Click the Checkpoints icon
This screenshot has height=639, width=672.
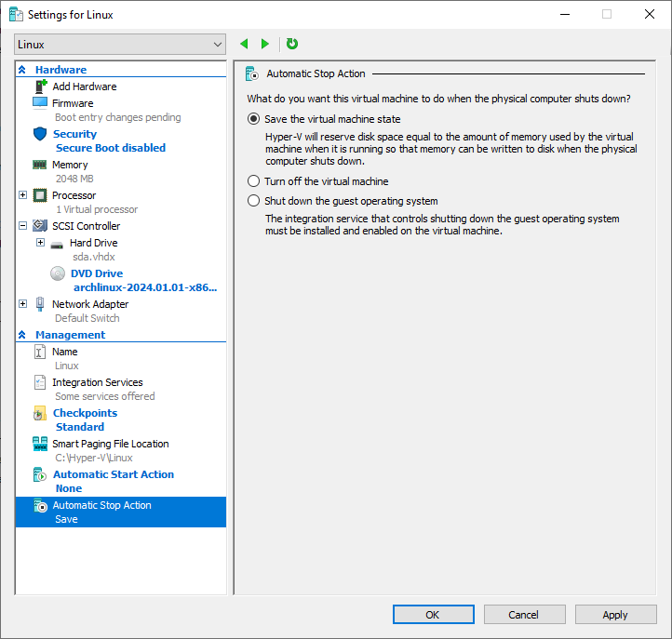click(40, 413)
